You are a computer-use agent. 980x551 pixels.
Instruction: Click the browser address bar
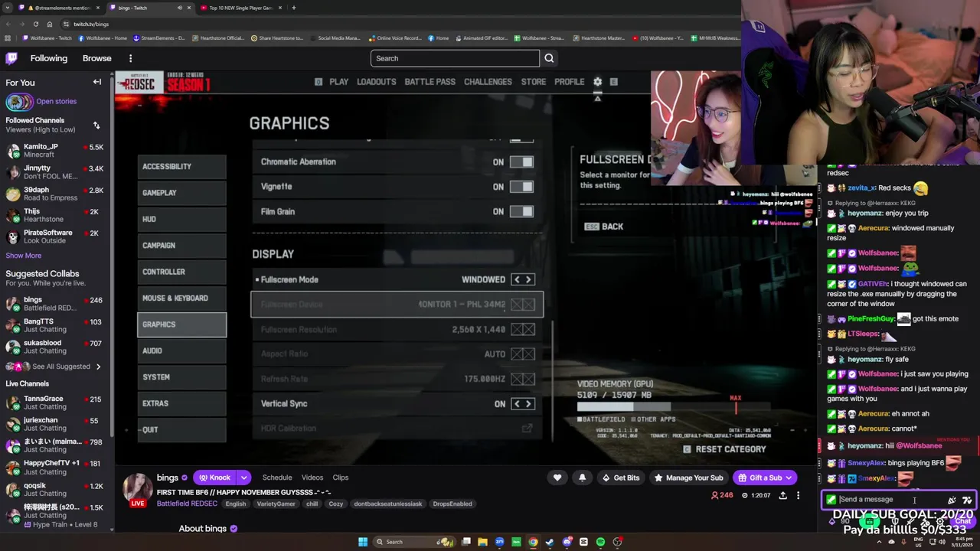click(x=398, y=24)
